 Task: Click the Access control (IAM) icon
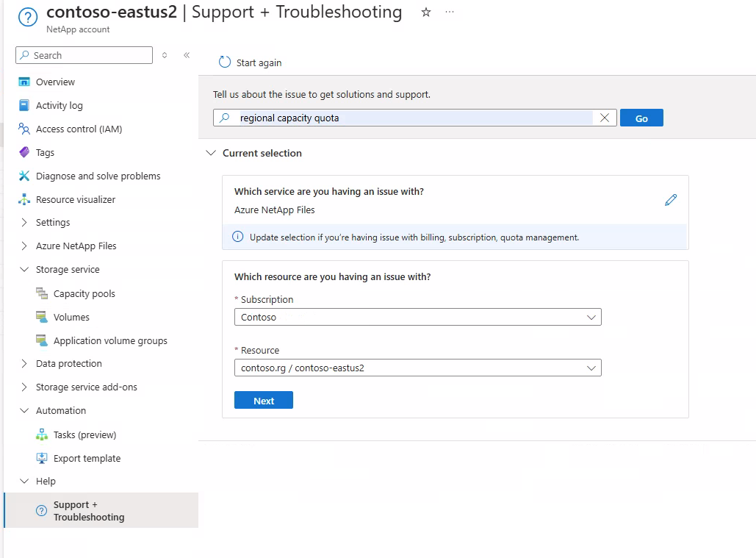(24, 129)
